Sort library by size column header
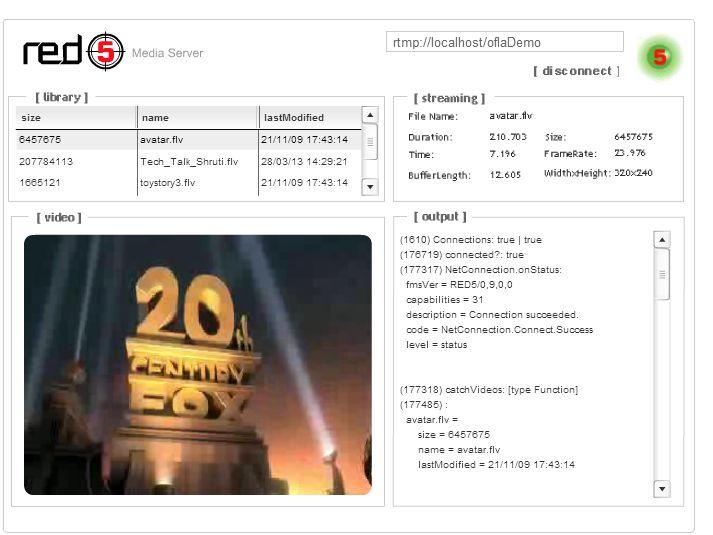The width and height of the screenshot is (713, 535). pos(76,118)
